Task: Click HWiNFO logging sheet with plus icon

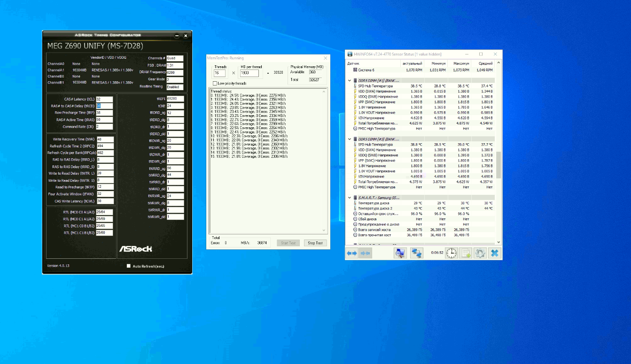Action: coord(466,253)
